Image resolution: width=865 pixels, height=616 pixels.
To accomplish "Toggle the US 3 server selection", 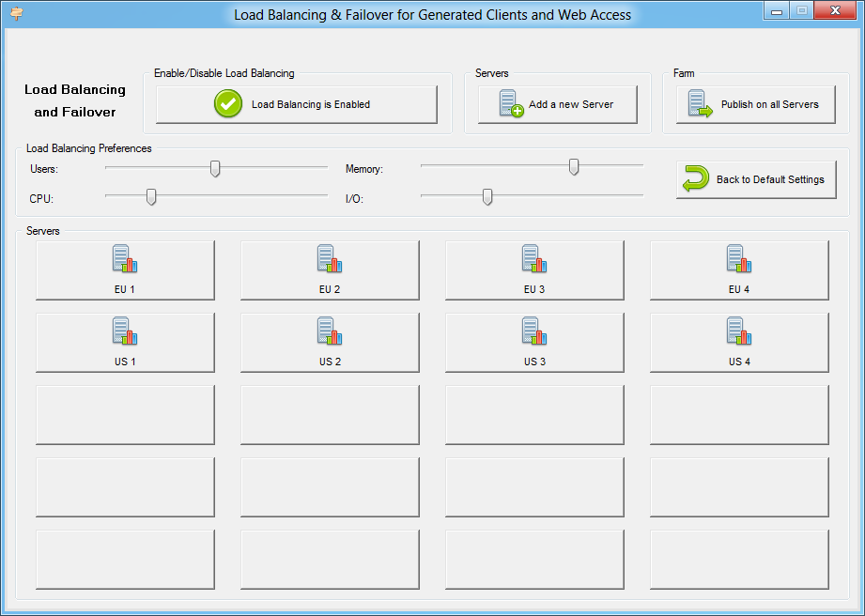I will [x=533, y=342].
